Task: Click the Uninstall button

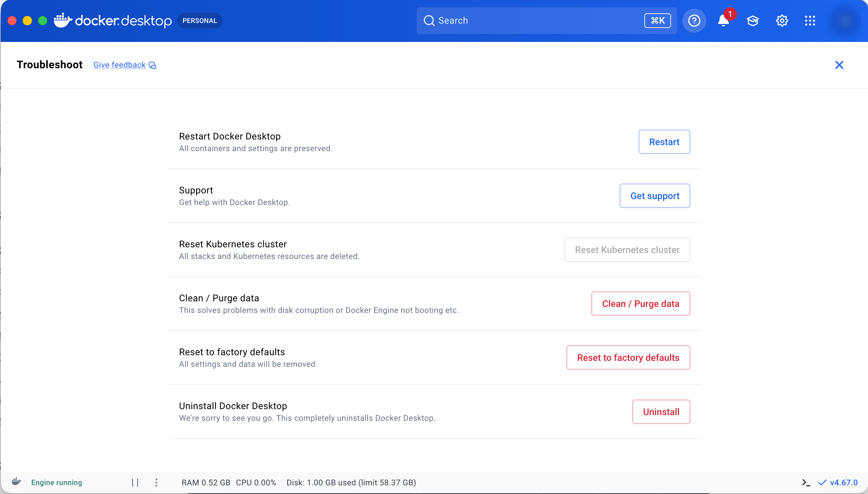Action: 661,412
